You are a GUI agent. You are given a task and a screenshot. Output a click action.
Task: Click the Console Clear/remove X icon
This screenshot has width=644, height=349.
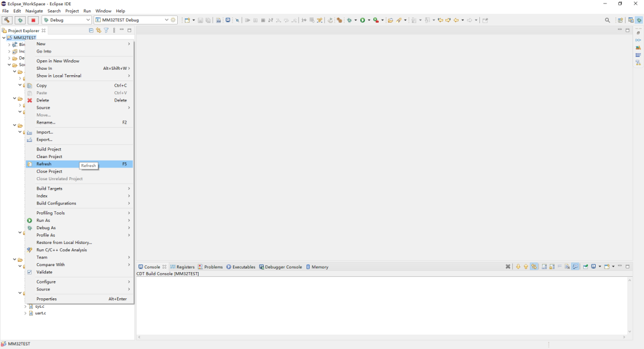508,267
